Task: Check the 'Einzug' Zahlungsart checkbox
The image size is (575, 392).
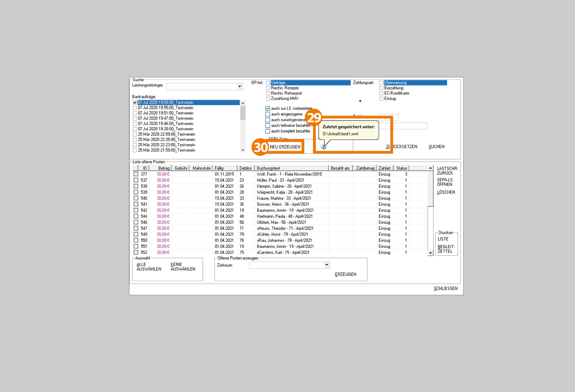Action: (x=382, y=99)
